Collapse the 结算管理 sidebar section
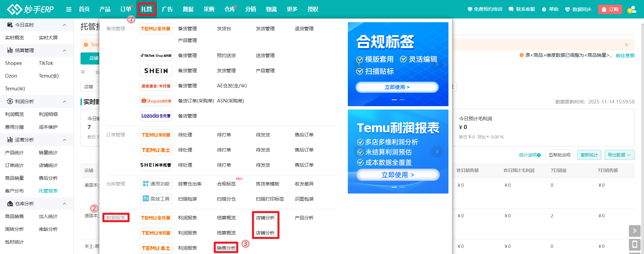The width and height of the screenshot is (644, 254). (65, 50)
